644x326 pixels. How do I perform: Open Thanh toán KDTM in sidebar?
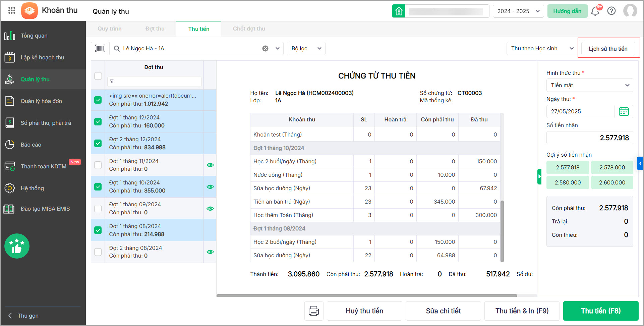pos(43,166)
